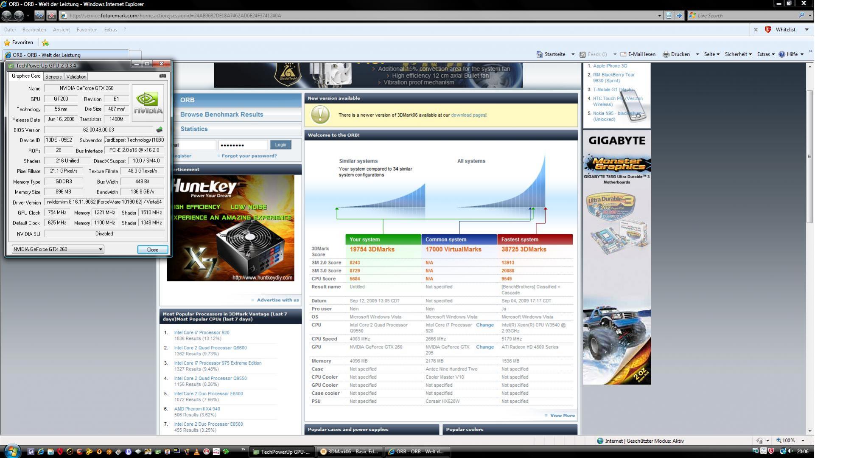This screenshot has width=868, height=458.
Task: Click the Forgot your password link
Action: tap(249, 156)
